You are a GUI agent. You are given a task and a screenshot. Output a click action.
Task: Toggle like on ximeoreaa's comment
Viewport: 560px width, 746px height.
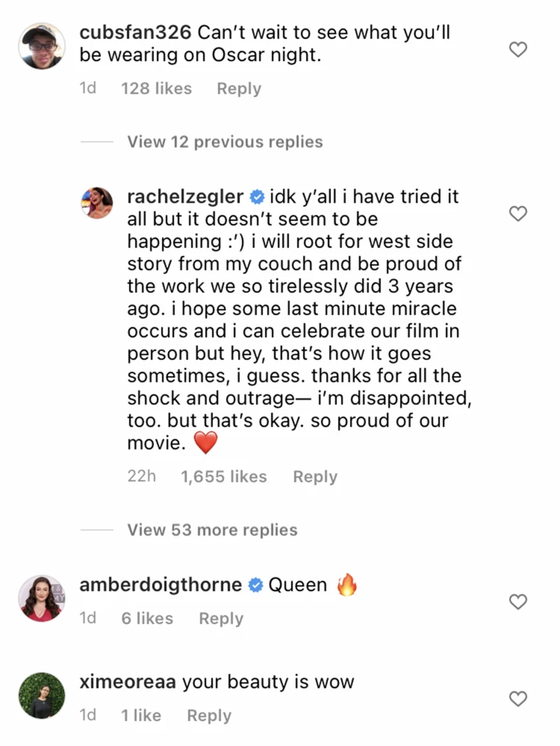coord(518,698)
